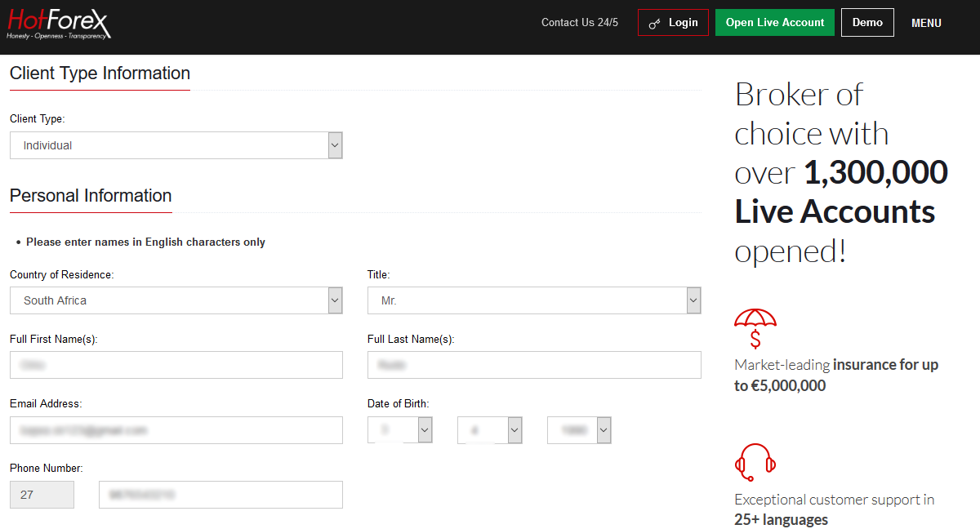Click 'insurance for up to €5,000,000' text
The width and height of the screenshot is (980, 529).
click(x=836, y=376)
